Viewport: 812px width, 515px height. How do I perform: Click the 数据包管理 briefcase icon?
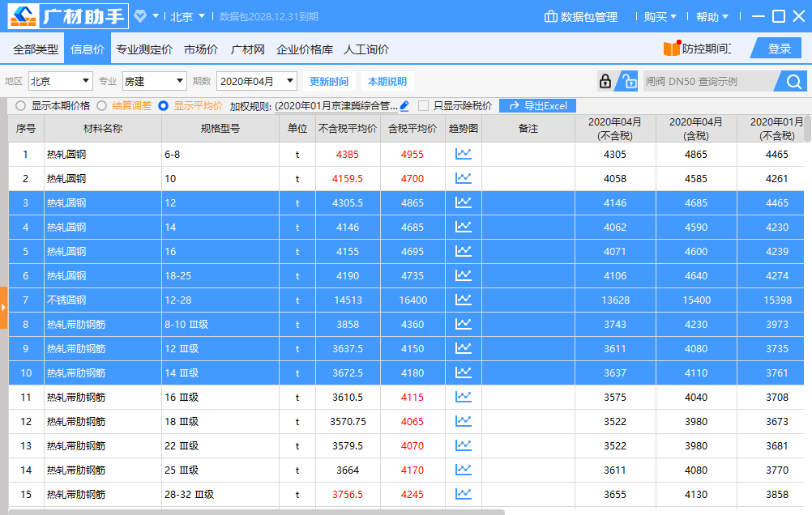point(551,17)
